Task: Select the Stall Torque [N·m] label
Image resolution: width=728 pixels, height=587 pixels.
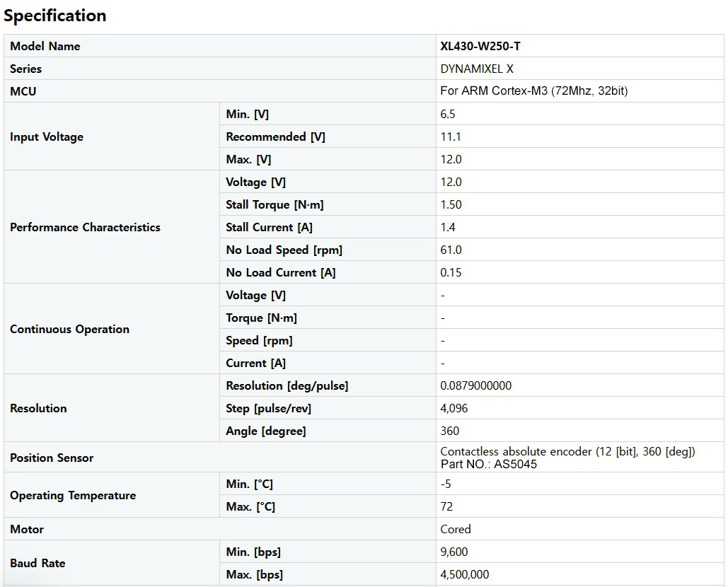Action: (x=275, y=204)
